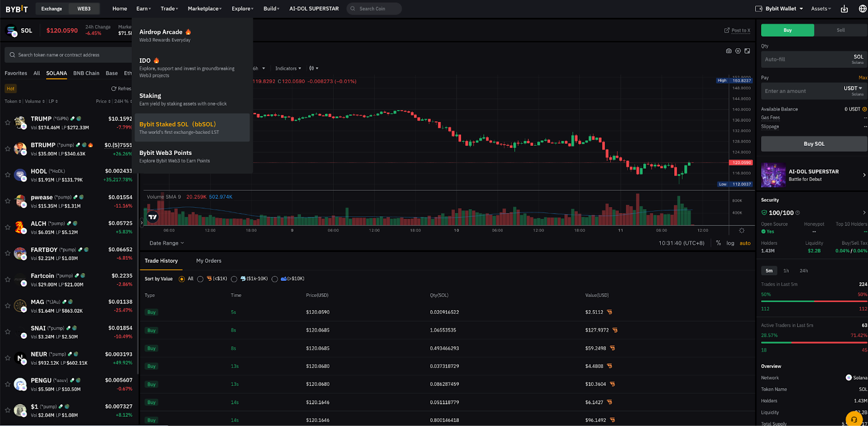
Task: Click the SOL token logo
Action: tap(11, 31)
